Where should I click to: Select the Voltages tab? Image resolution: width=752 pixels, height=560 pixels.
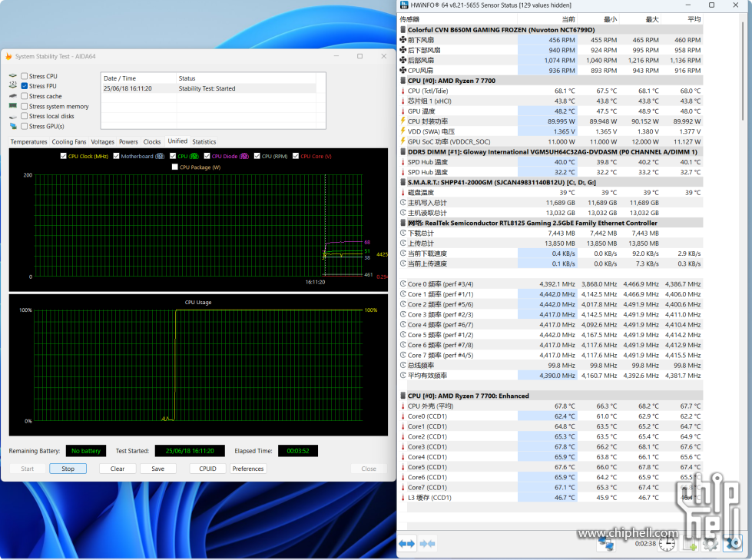click(x=103, y=142)
